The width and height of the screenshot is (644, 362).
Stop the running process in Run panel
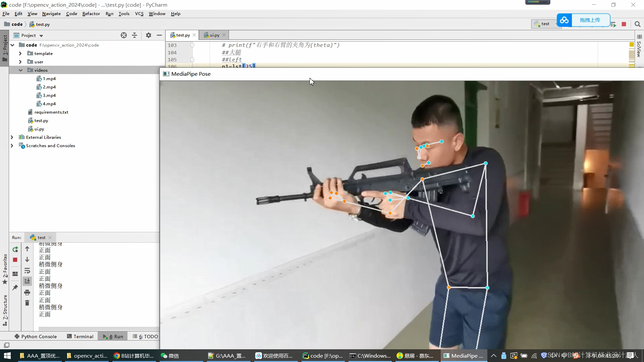point(15,260)
